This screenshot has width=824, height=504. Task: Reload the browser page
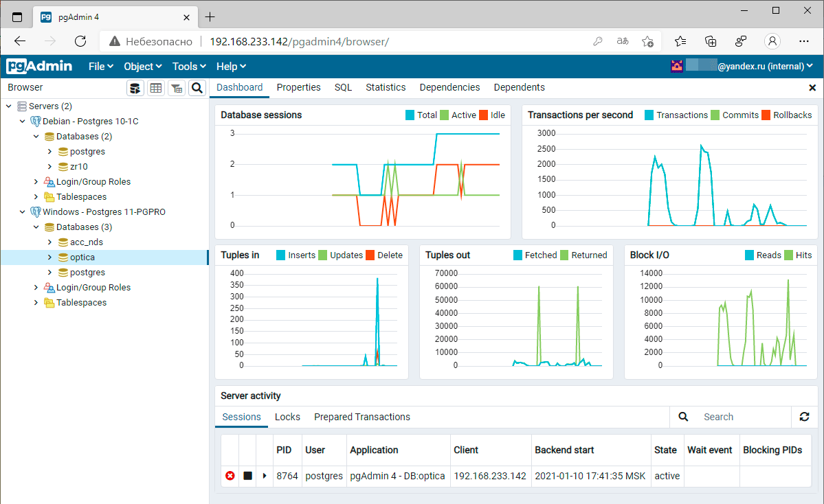click(x=80, y=41)
